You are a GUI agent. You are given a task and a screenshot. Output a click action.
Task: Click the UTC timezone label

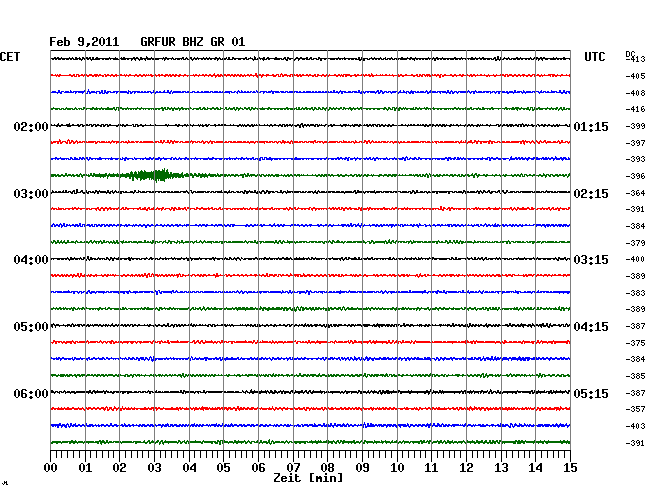[594, 57]
